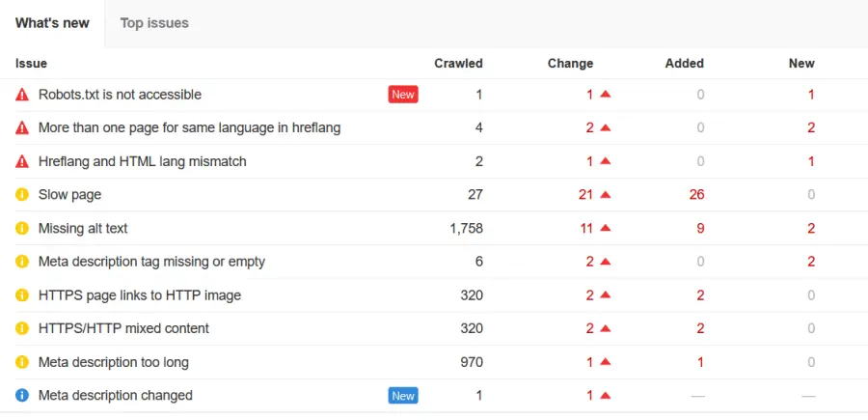Viewport: 868px width, 420px height.
Task: Click the blue New badge on Meta description changed
Action: (x=402, y=395)
